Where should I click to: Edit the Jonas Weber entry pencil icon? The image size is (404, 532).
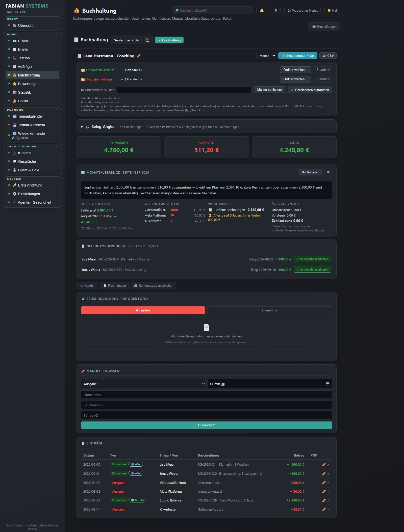[x=324, y=474]
